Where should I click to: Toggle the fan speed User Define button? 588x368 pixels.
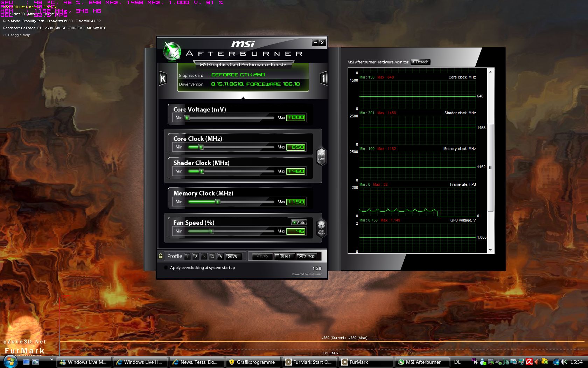pos(321,228)
